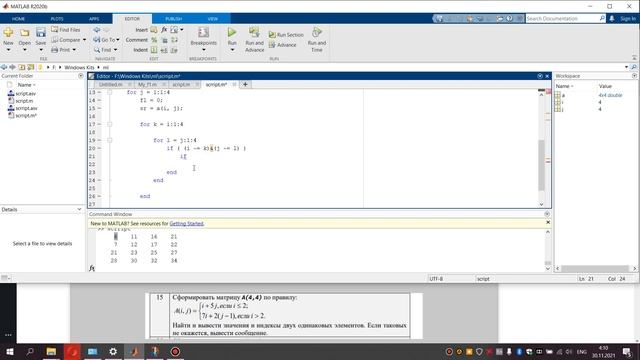Click the Windows Start button
The height and width of the screenshot is (360, 640).
tap(9, 351)
